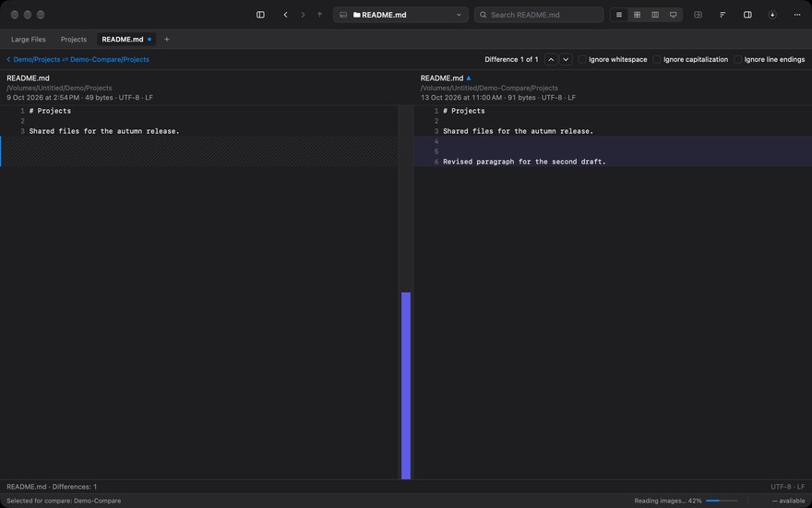812x508 pixels.
Task: Click the left pane README.md file name
Action: click(x=28, y=79)
